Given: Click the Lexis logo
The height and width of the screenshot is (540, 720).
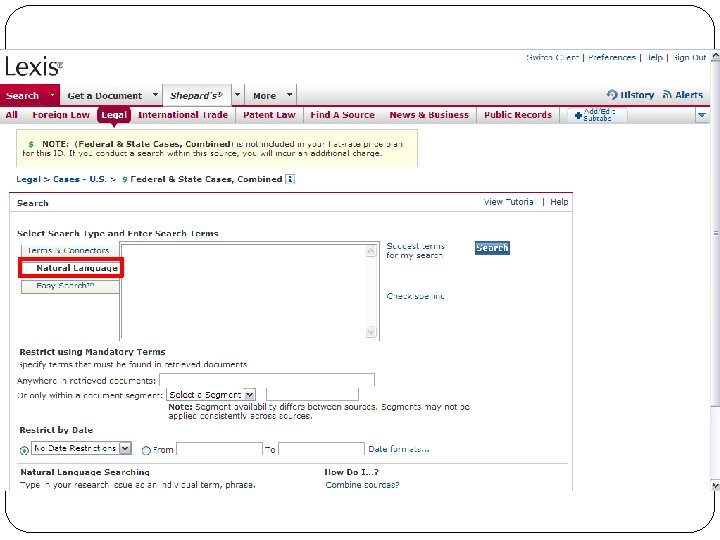Looking at the screenshot, I should click(34, 67).
